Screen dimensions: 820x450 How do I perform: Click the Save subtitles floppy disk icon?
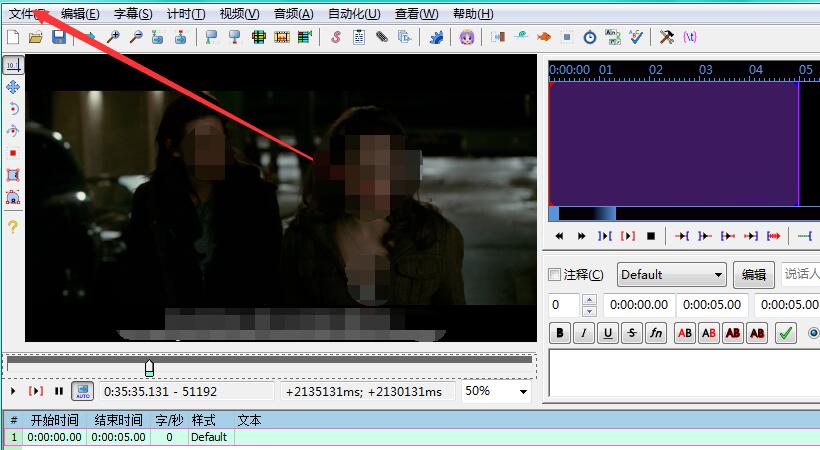58,38
